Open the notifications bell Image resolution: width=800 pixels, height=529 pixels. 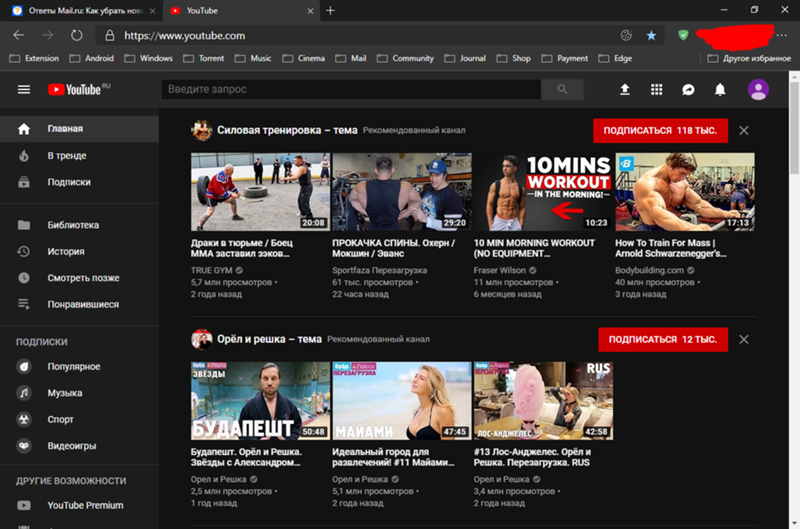[720, 90]
